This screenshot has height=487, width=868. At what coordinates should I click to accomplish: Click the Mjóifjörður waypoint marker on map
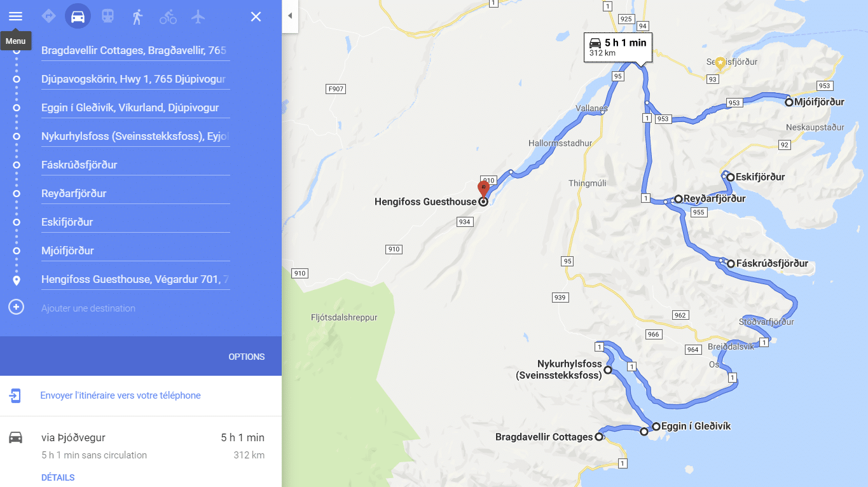point(789,102)
